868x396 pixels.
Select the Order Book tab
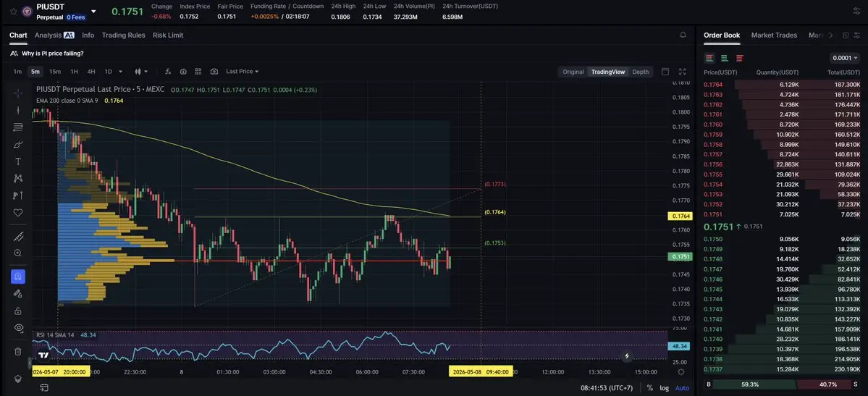pos(722,35)
